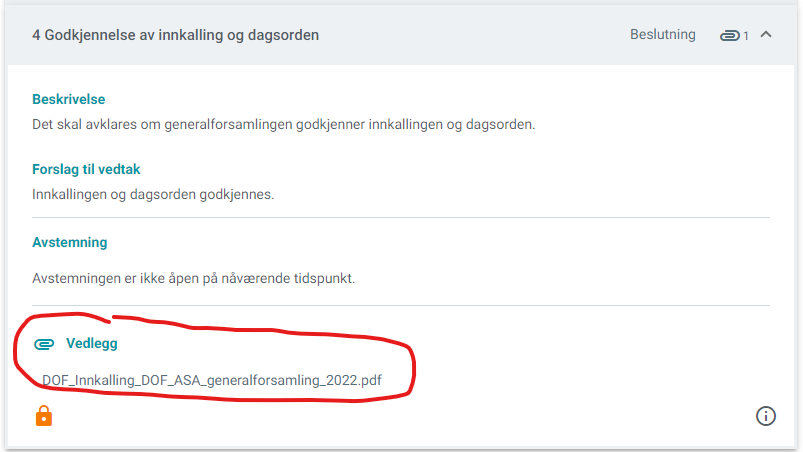Click the attachment count number 1
This screenshot has height=452, width=803.
tap(746, 36)
